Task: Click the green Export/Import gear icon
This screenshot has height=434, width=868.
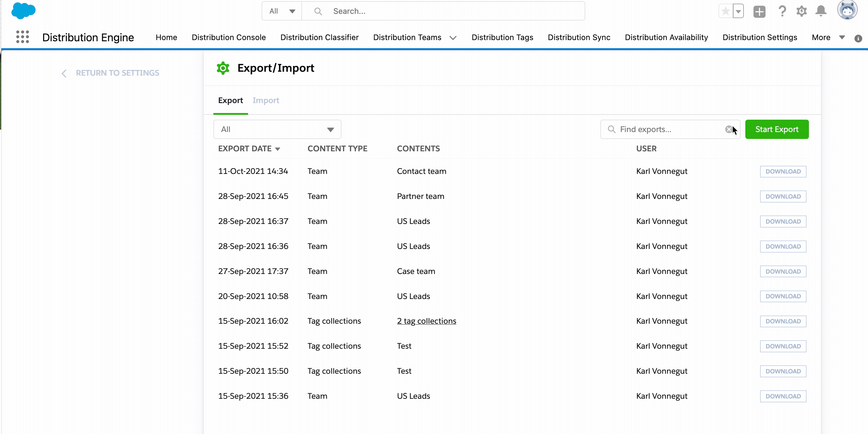Action: point(223,68)
